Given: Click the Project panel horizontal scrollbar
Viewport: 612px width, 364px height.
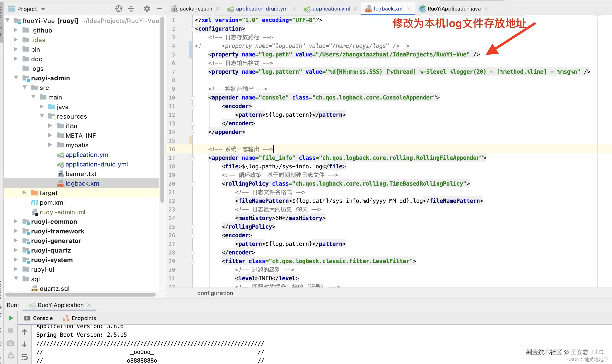Looking at the screenshot, I should click(80, 294).
